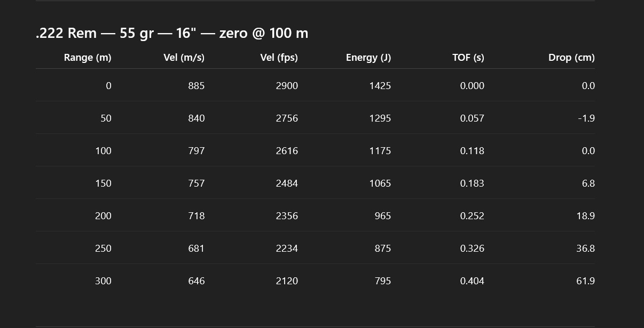The image size is (644, 328).
Task: Select the 2900 fps muzzle velocity cell
Action: click(287, 86)
